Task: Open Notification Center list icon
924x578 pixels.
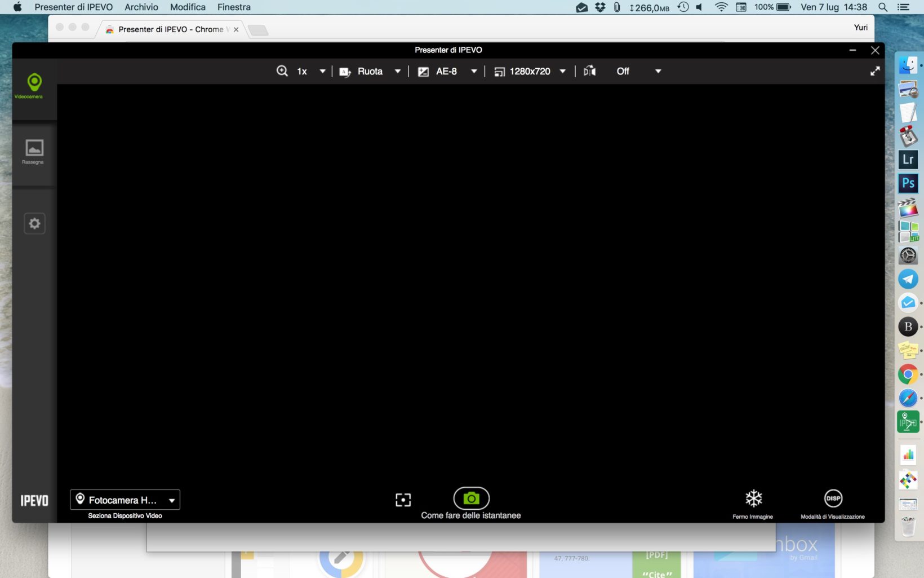Action: click(904, 7)
